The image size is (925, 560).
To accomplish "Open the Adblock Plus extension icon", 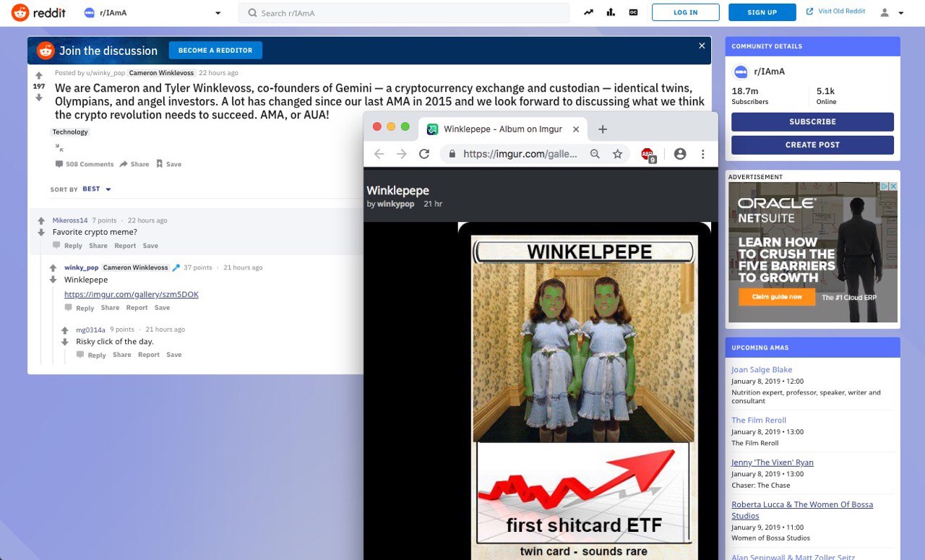I will (x=648, y=155).
